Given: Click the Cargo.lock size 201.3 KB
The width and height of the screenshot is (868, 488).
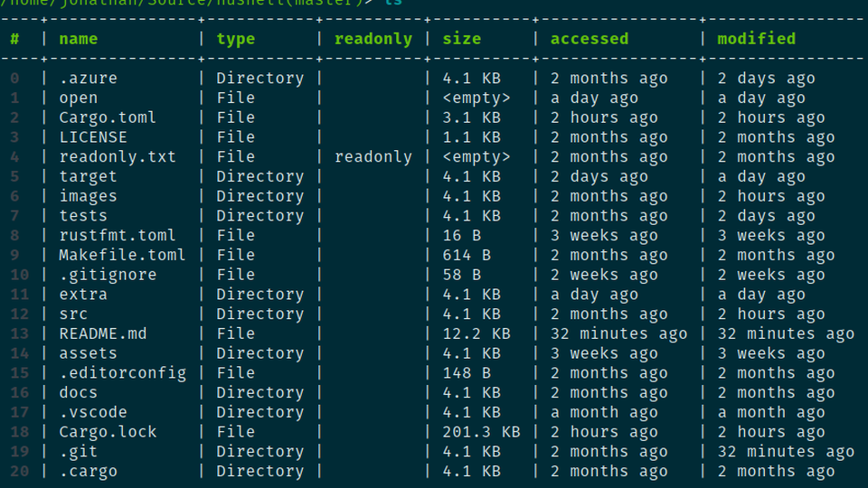Looking at the screenshot, I should [x=481, y=432].
